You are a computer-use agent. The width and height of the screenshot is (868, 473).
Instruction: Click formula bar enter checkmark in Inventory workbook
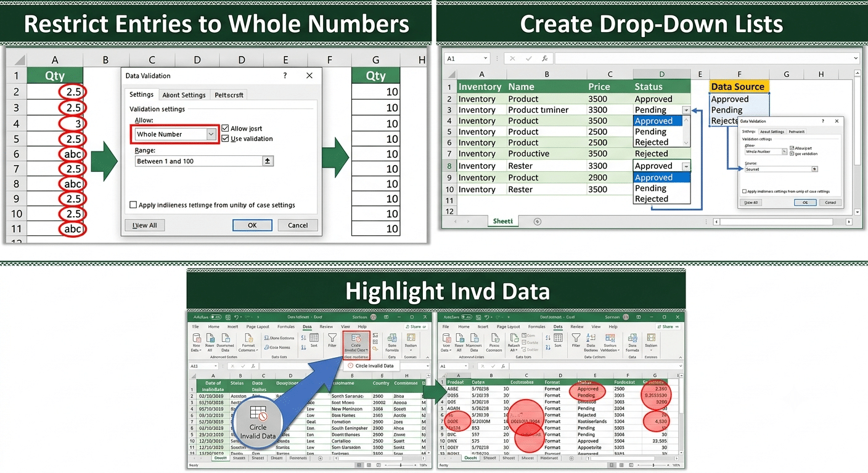[528, 59]
